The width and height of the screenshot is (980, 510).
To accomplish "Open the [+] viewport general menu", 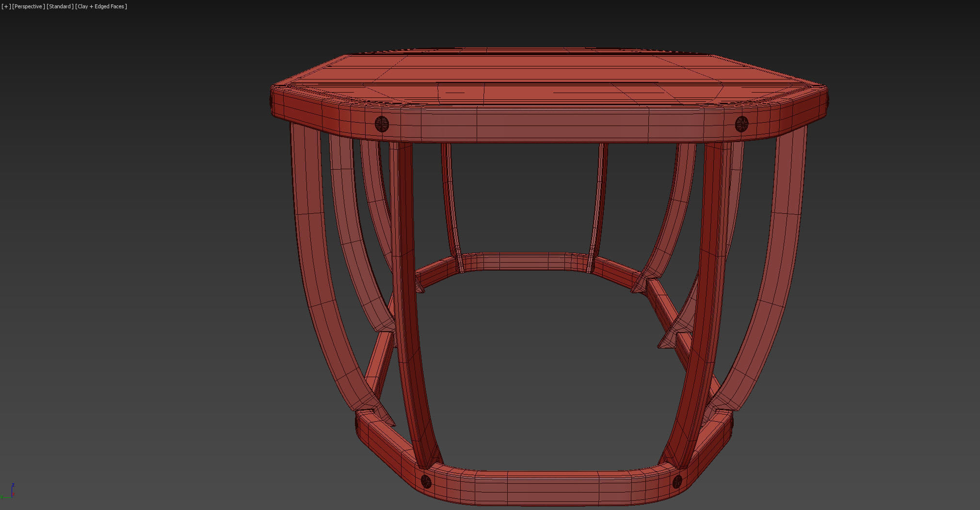I will [6, 6].
